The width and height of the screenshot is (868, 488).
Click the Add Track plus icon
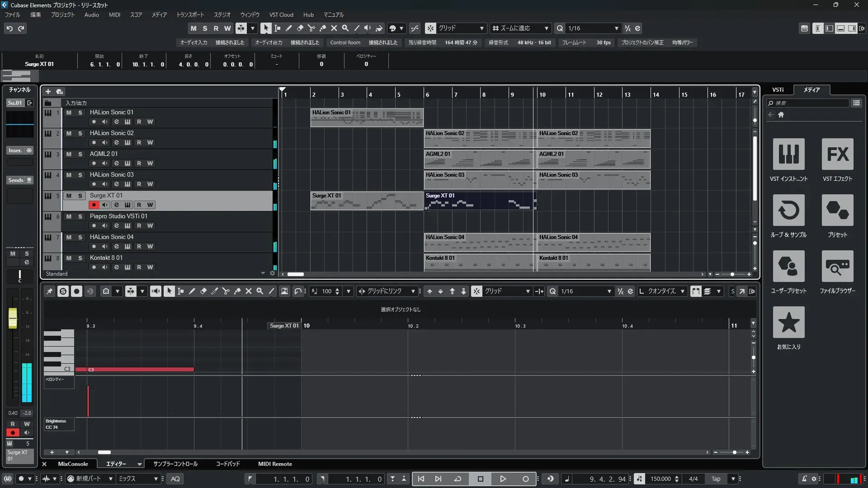click(48, 91)
